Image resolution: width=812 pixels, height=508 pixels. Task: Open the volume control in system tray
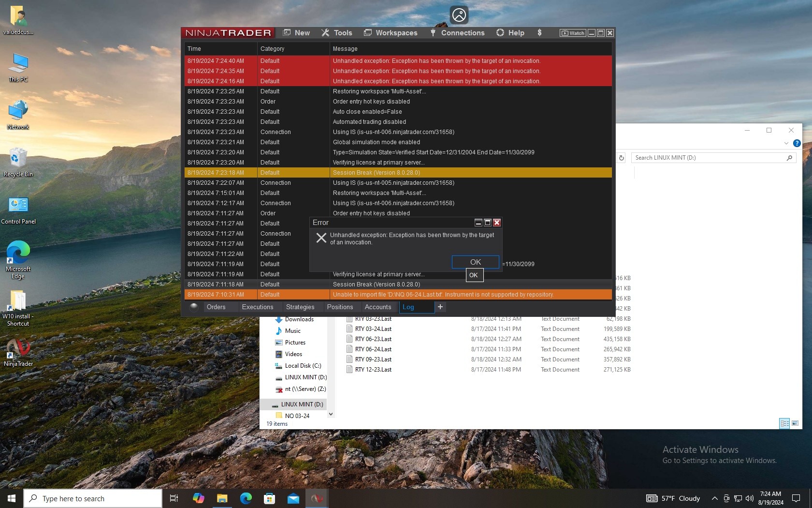[750, 498]
